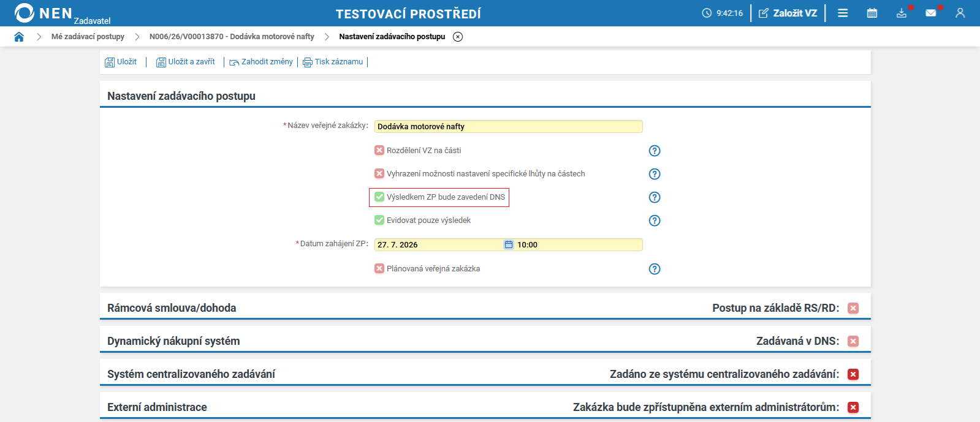Screen dimensions: 980x422
Task: Open the date picker calendar icon
Action: [509, 244]
